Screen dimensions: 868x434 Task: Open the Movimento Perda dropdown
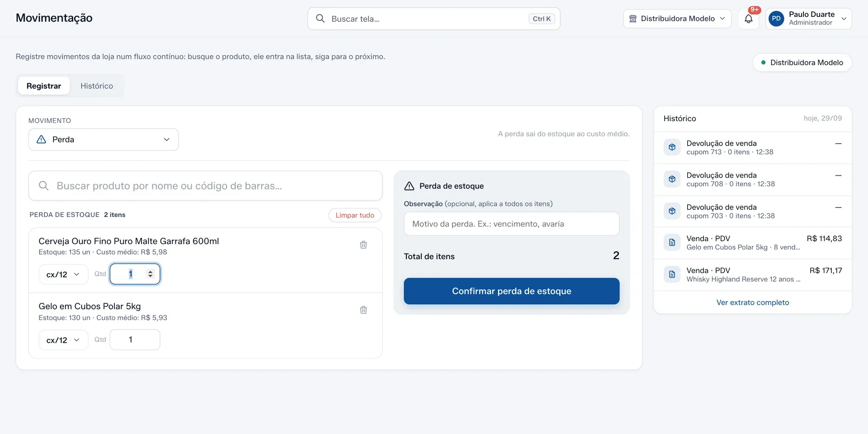tap(104, 140)
